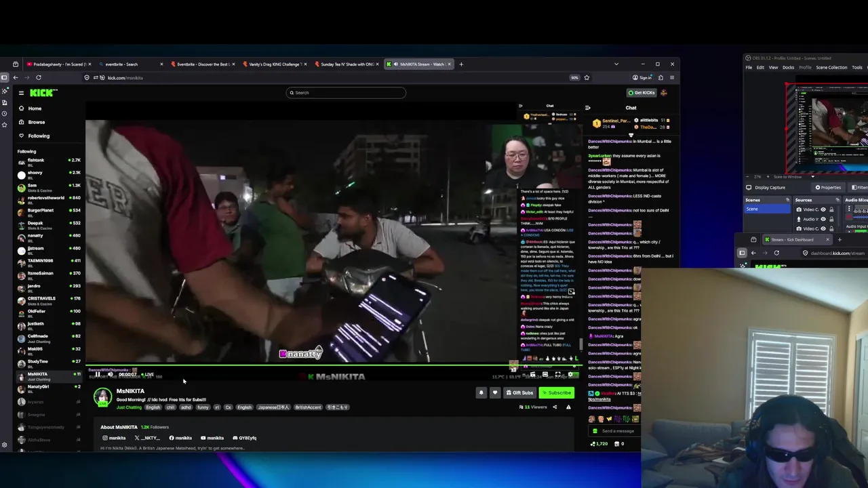Open Edit menu in OBS
This screenshot has height=488, width=868.
click(x=760, y=67)
